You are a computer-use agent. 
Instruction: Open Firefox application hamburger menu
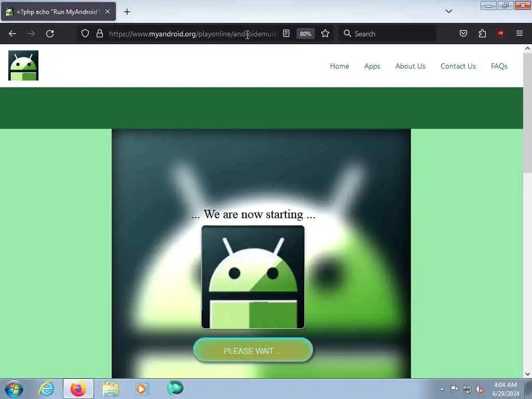[x=519, y=33]
